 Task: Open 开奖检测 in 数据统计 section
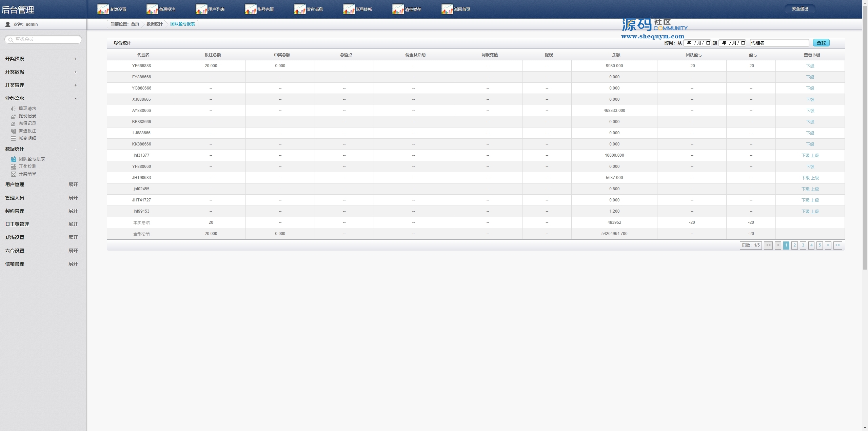coord(27,166)
